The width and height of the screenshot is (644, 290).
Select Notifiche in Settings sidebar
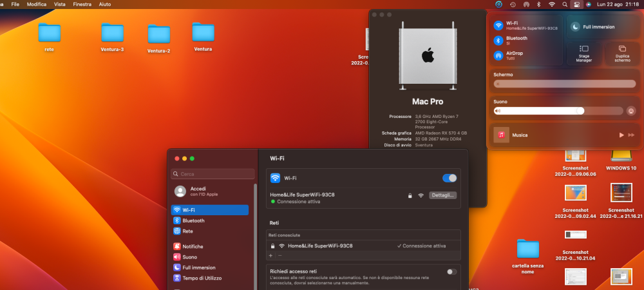(210, 246)
